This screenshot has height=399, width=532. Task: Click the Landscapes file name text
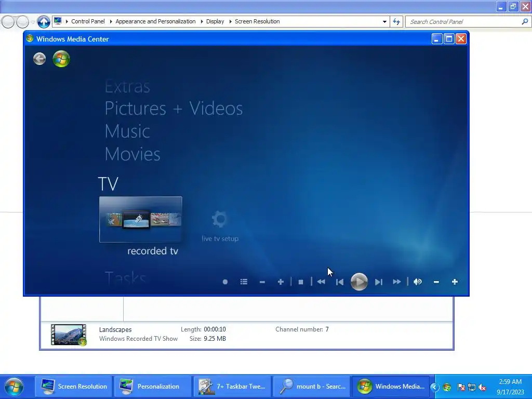point(115,329)
